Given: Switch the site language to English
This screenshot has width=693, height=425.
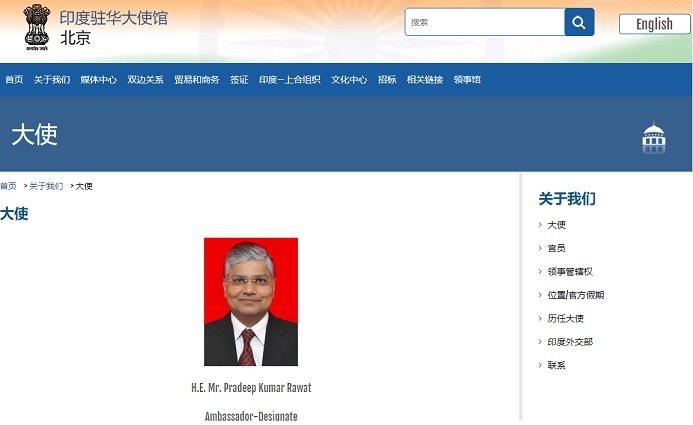Looking at the screenshot, I should coord(654,24).
